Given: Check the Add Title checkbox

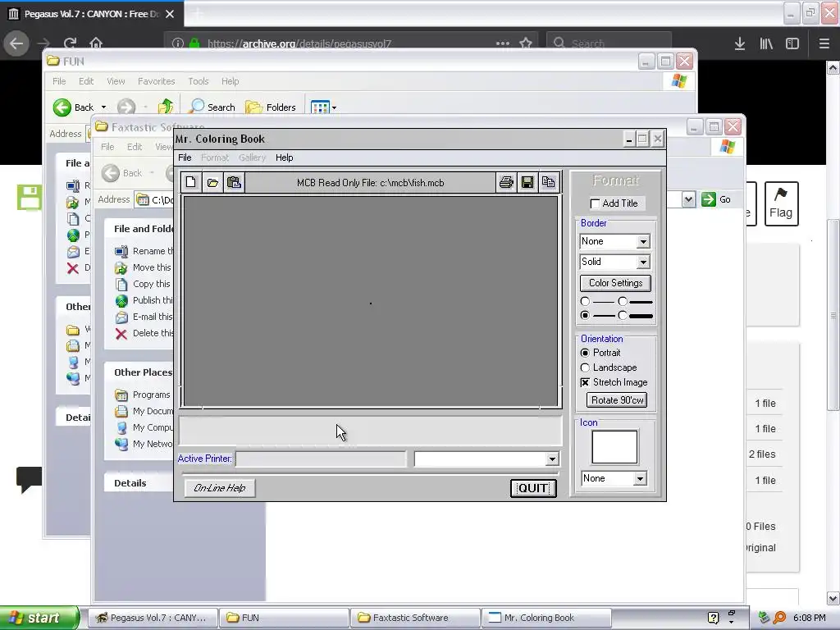Looking at the screenshot, I should [595, 203].
